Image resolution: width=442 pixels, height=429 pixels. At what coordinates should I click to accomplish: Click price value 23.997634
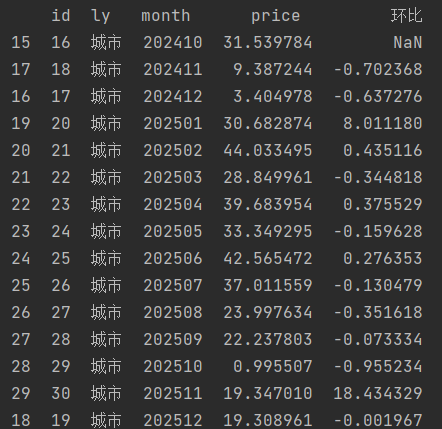coord(268,313)
